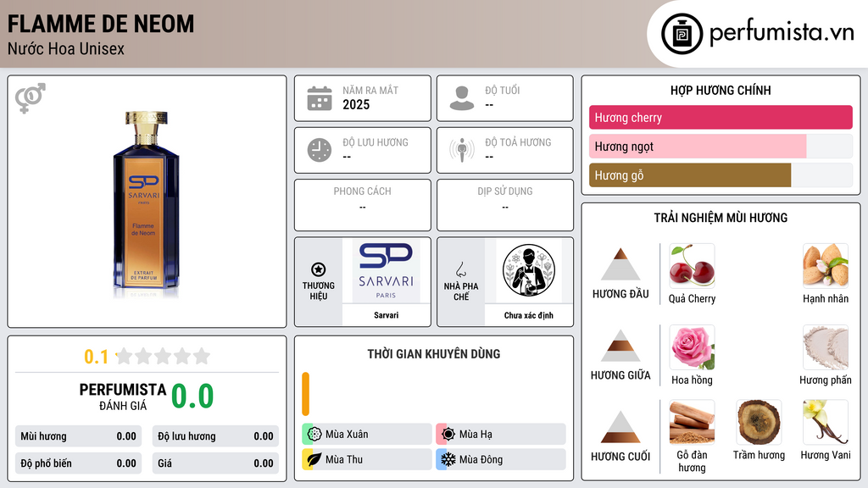Image resolution: width=868 pixels, height=488 pixels.
Task: Open the Sarvari brand name link
Action: tap(386, 315)
